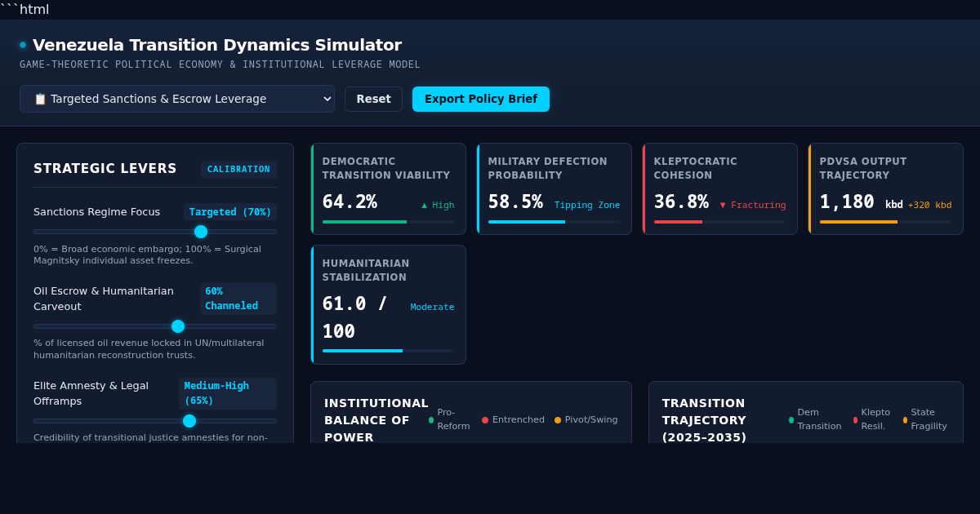Screen dimensions: 980x514
Task: Click the Venezuela Transition Dynamics Simulator title
Action: (217, 45)
